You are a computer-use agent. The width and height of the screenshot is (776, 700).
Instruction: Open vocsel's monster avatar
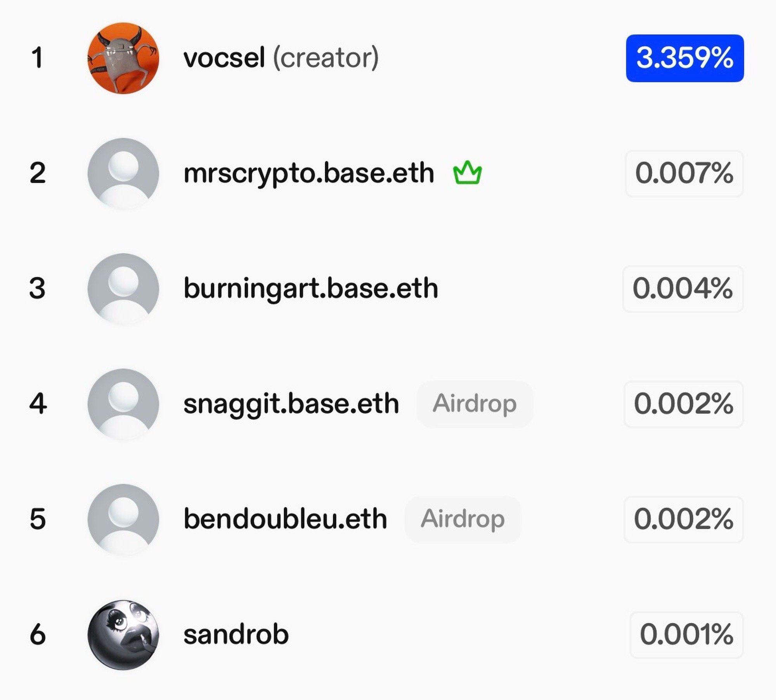point(123,58)
